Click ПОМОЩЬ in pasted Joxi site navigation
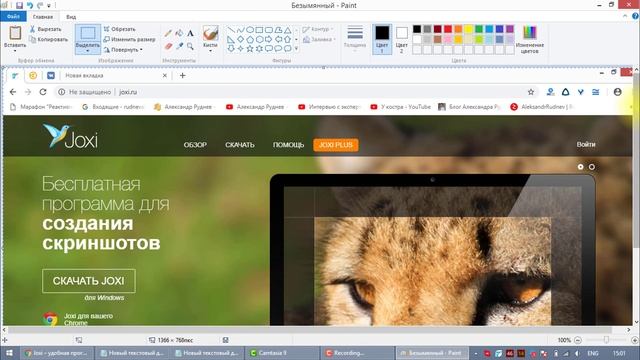Viewport: 640px width, 360px height. [288, 145]
